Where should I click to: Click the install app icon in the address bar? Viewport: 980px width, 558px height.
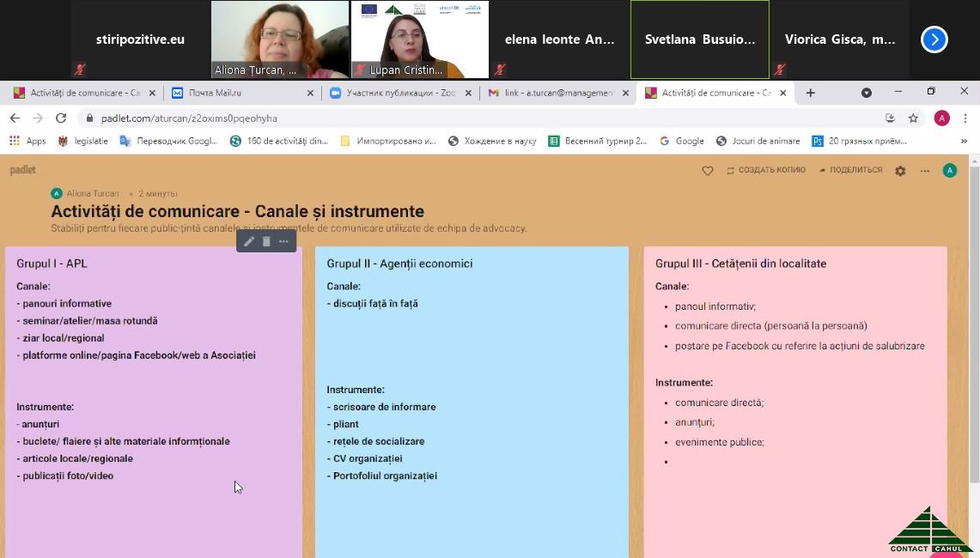[x=890, y=118]
